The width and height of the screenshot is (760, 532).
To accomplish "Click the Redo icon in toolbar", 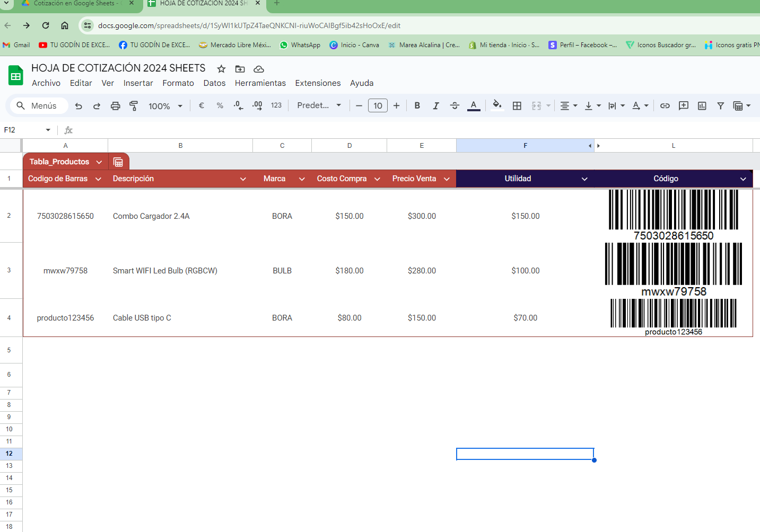I will (x=97, y=106).
